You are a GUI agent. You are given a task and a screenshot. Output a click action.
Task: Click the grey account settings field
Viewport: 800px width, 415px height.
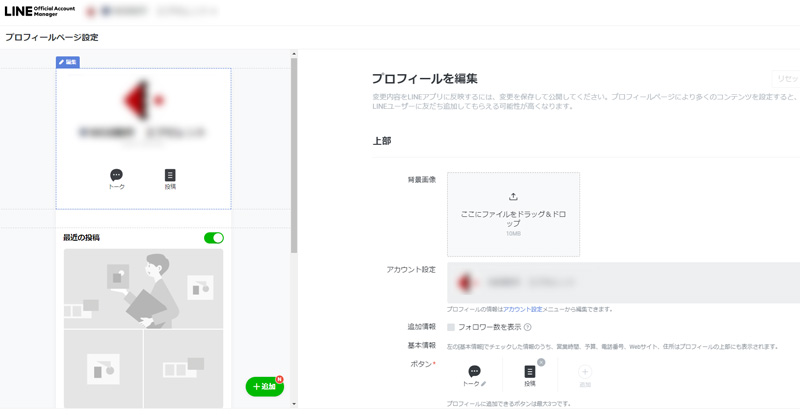click(x=623, y=283)
